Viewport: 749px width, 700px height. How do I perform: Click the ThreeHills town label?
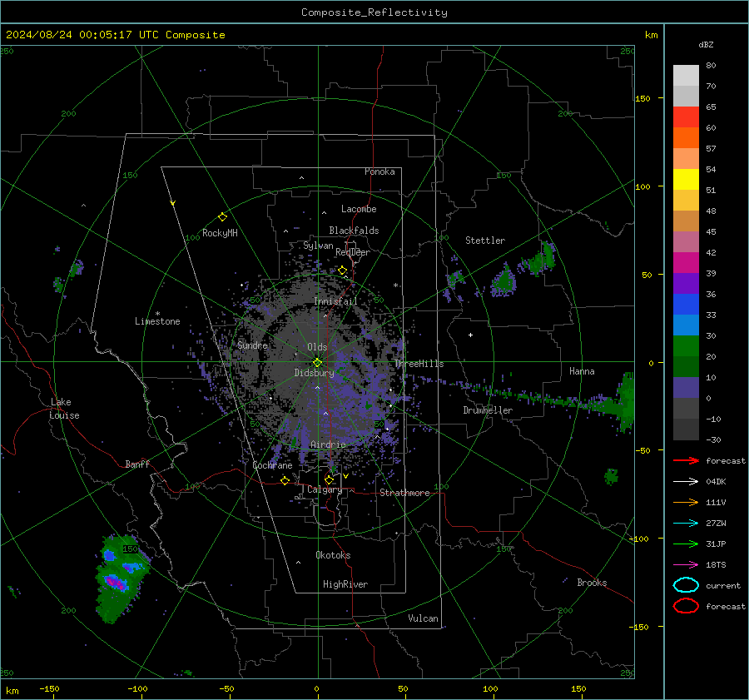point(419,364)
